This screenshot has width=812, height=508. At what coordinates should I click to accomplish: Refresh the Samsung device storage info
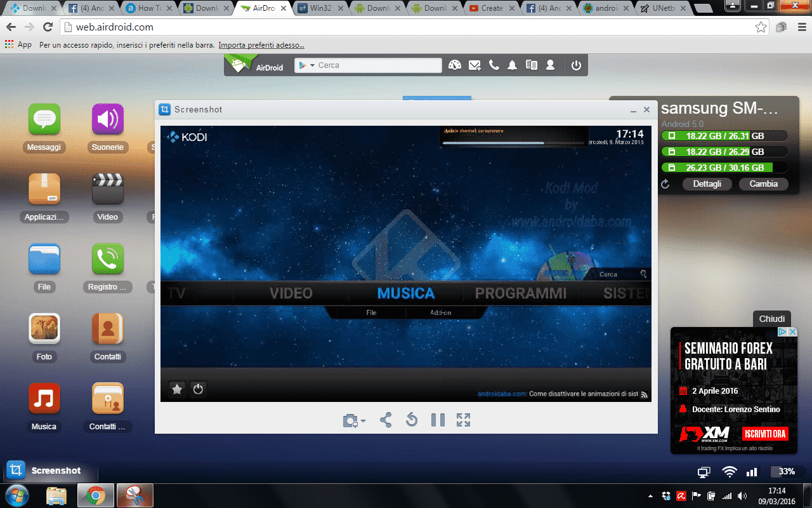click(665, 184)
